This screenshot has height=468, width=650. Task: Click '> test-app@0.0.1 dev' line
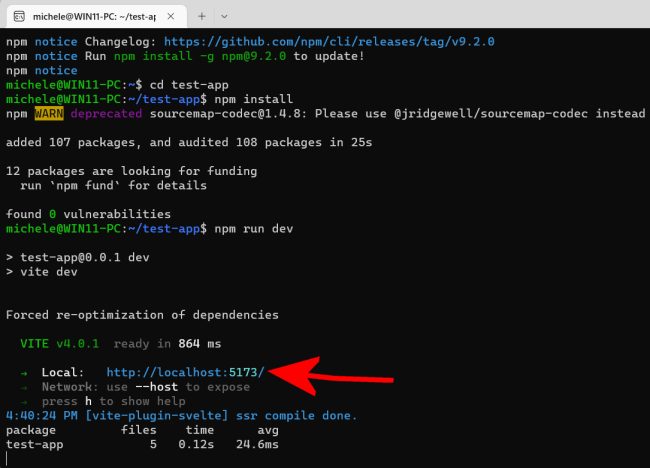click(x=78, y=257)
